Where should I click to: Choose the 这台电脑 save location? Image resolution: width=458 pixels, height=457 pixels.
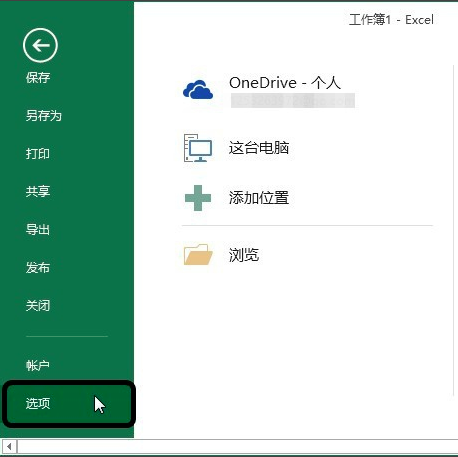click(259, 148)
